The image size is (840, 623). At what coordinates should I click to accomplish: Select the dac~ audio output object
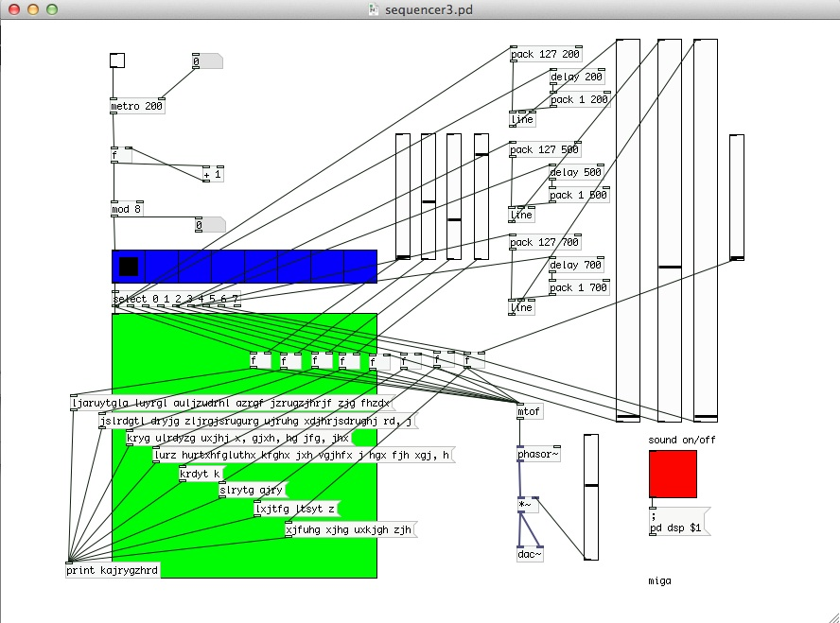[x=531, y=554]
